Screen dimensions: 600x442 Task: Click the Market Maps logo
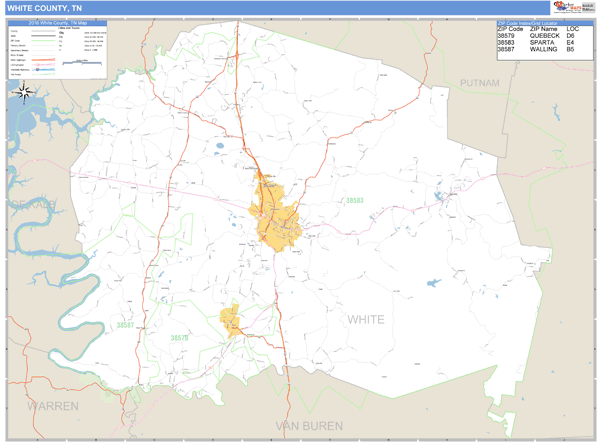click(568, 7)
